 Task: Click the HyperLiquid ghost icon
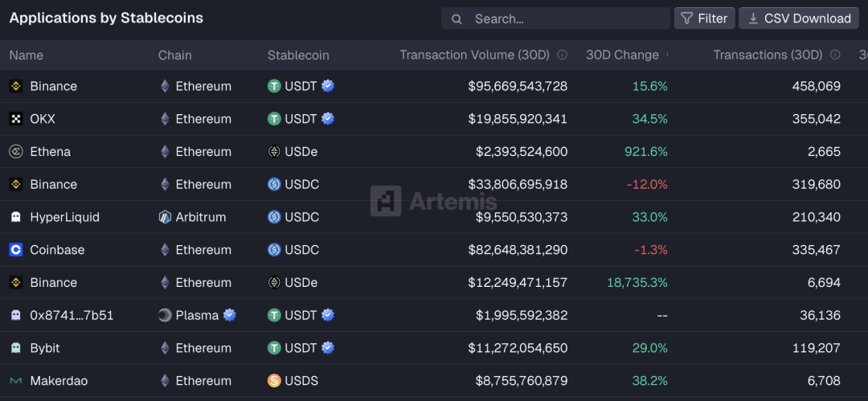point(15,217)
